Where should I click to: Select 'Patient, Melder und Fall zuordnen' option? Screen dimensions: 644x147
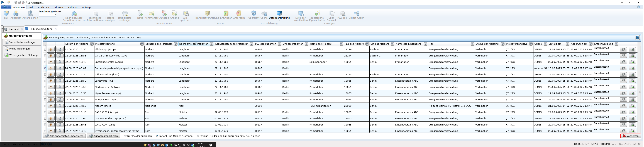click(198, 136)
